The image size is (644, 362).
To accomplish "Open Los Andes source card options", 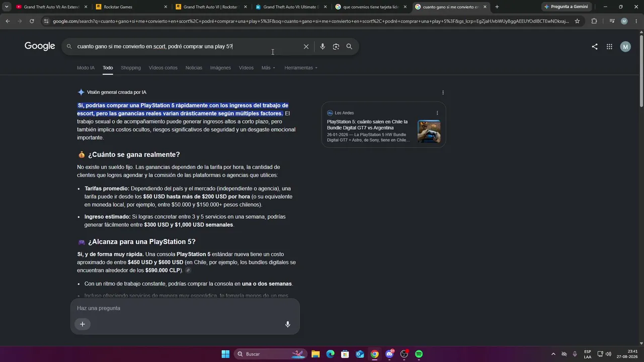I will tap(437, 113).
